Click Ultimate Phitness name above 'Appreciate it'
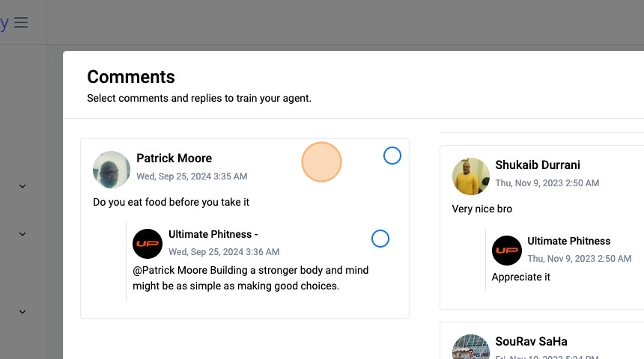Screen dimensions: 644x359 [568, 241]
